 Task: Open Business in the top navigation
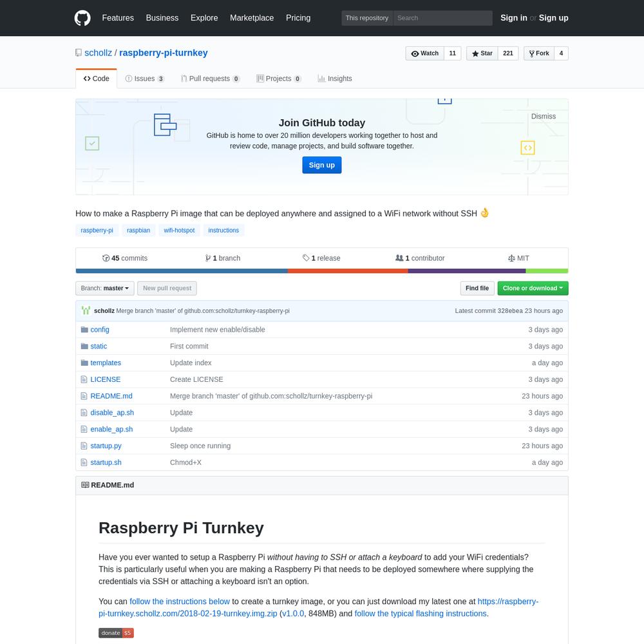162,18
